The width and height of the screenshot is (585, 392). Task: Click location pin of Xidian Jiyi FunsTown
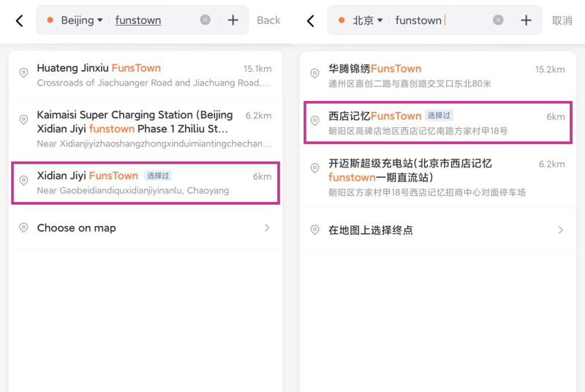(x=23, y=180)
